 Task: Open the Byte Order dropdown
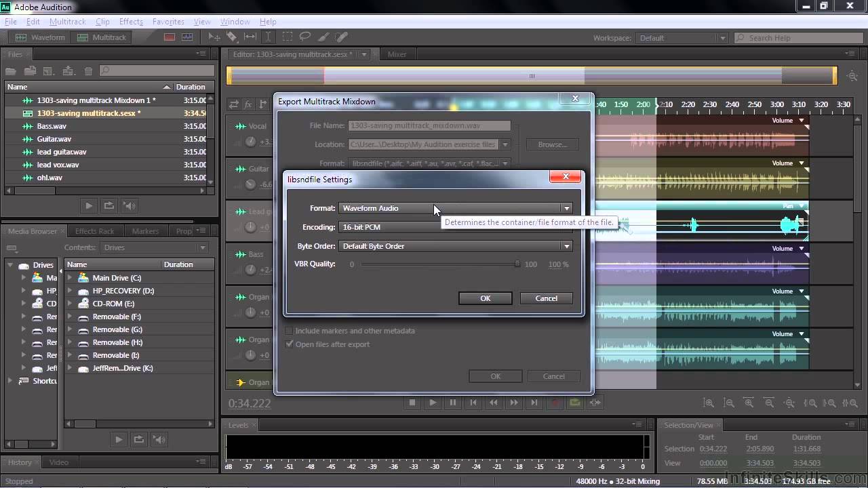coord(456,246)
